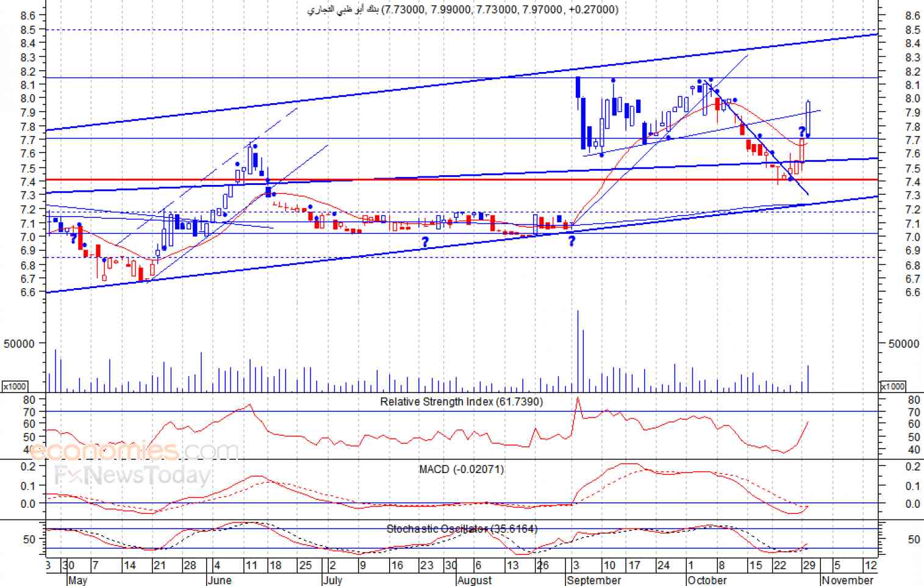This screenshot has height=586, width=924.
Task: Click the x1000 volume multiplier box on right axis
Action: tap(893, 386)
